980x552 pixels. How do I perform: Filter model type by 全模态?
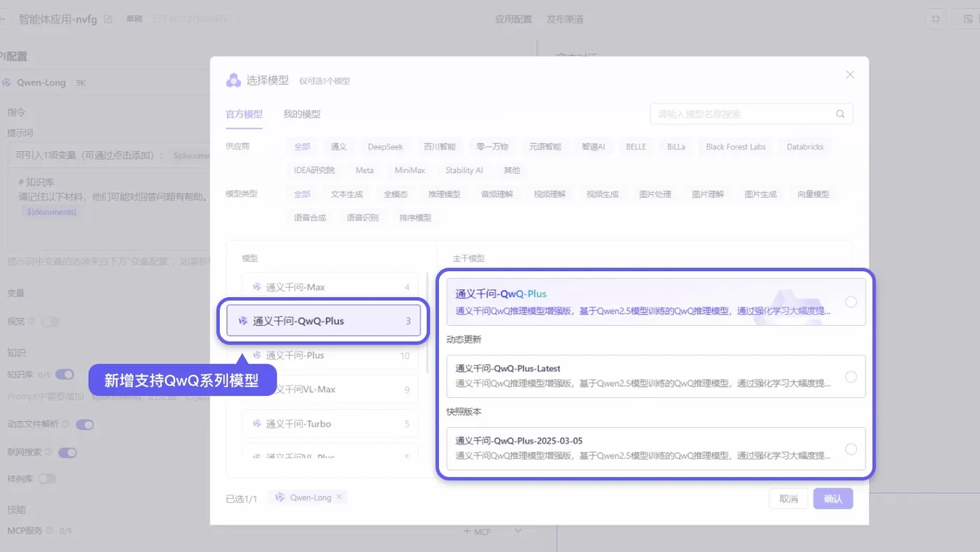[x=395, y=194]
